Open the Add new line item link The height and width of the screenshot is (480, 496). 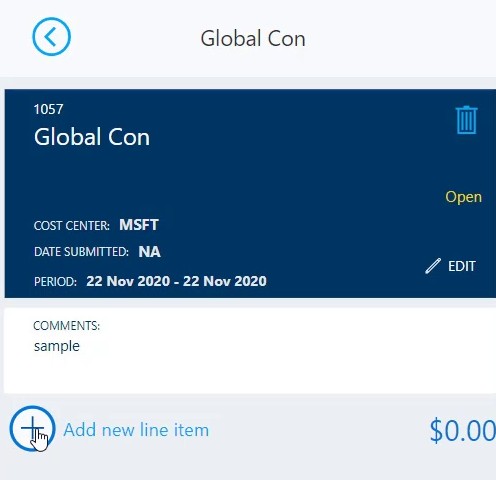pos(136,430)
